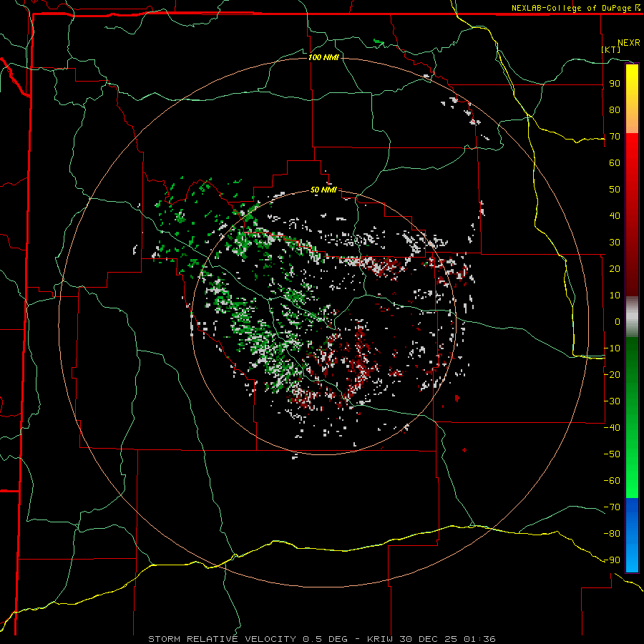Viewport: 644px width, 644px height.
Task: Select the -30 value on velocity scale
Action: pos(612,401)
